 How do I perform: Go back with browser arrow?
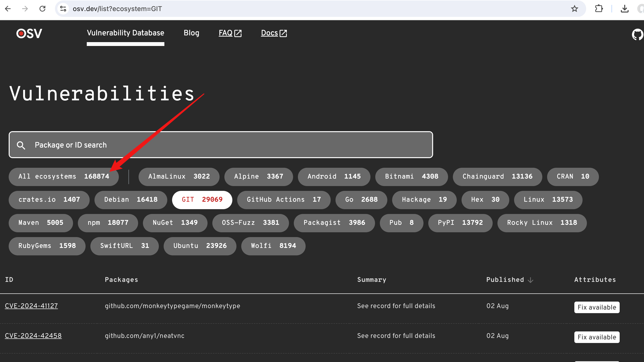(x=8, y=9)
